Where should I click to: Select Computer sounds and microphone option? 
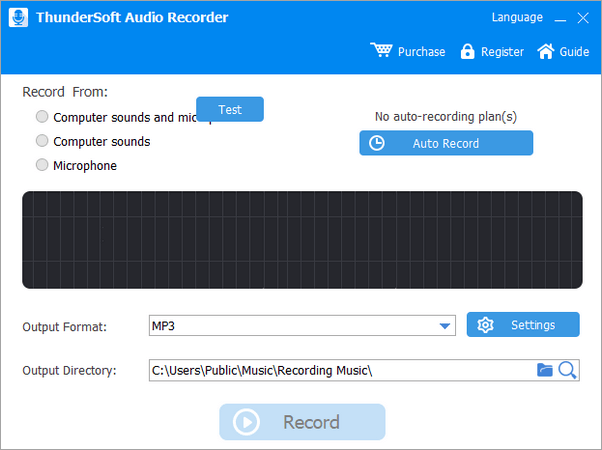(42, 117)
